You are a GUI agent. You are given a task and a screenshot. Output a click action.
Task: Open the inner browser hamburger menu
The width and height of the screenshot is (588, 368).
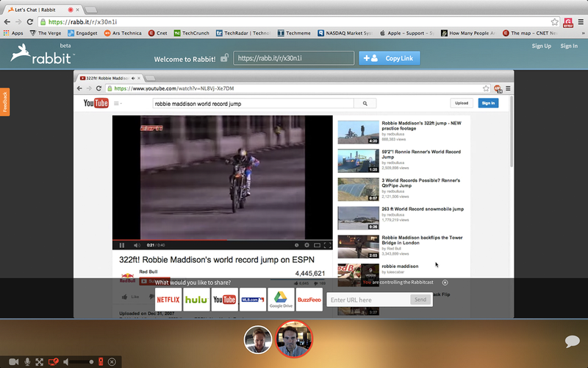tap(508, 88)
